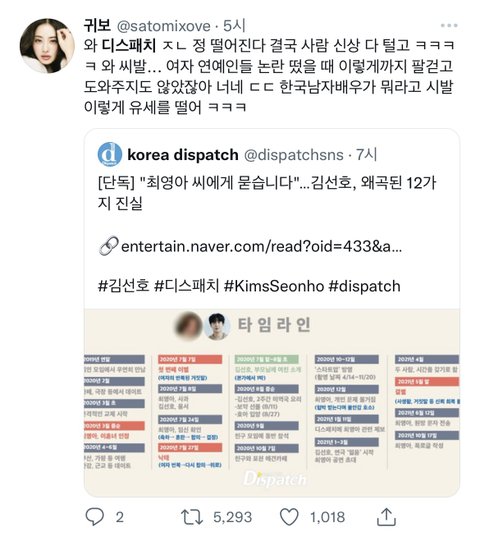This screenshot has height=541, width=480.
Task: Open the @dispatchsns handle
Action: pos(294,155)
